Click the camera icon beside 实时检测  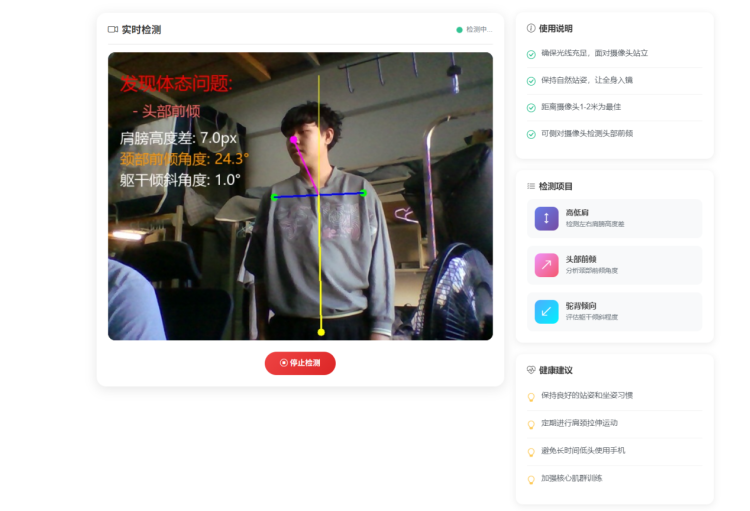coord(113,30)
